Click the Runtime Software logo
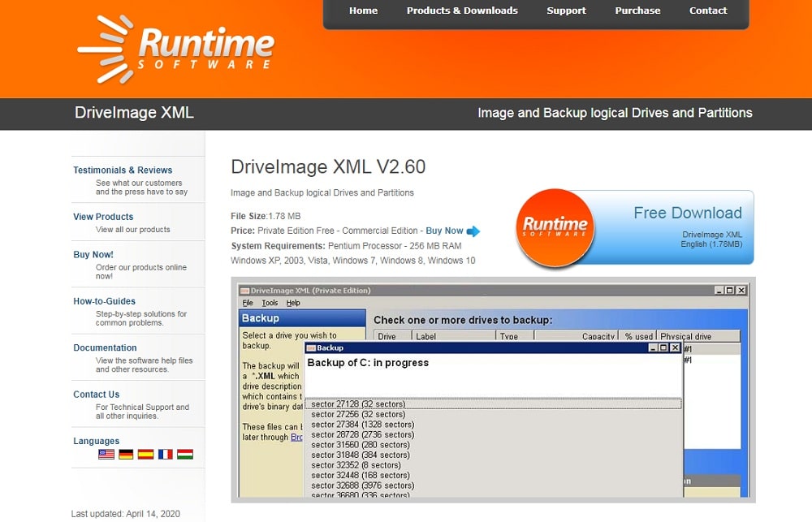Viewport: 812px width, 522px height. click(176, 50)
